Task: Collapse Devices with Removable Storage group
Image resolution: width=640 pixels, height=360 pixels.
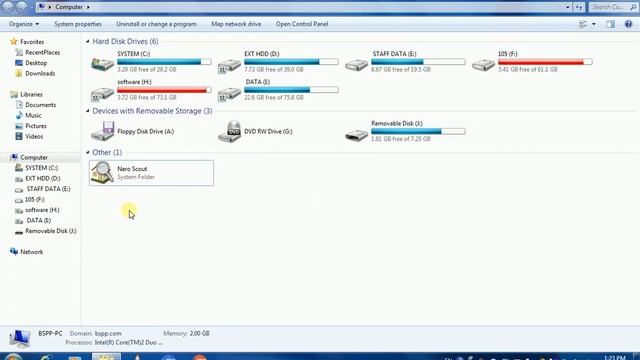Action: (x=88, y=111)
